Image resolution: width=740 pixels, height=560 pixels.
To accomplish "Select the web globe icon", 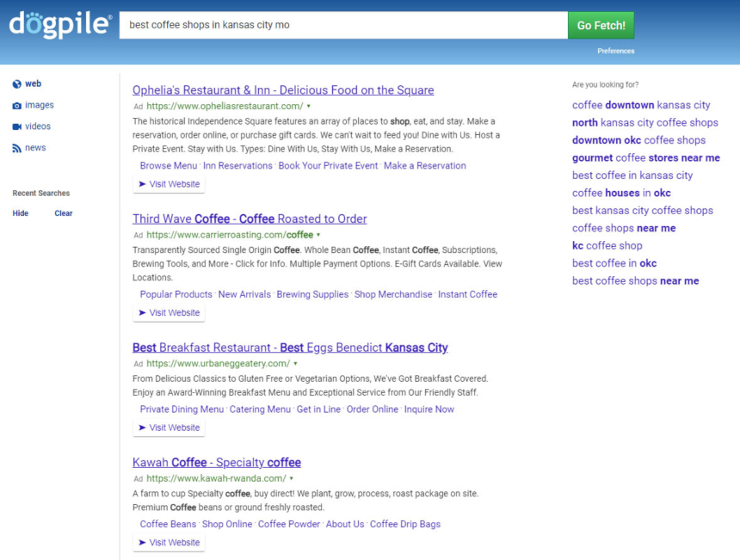I will [16, 84].
